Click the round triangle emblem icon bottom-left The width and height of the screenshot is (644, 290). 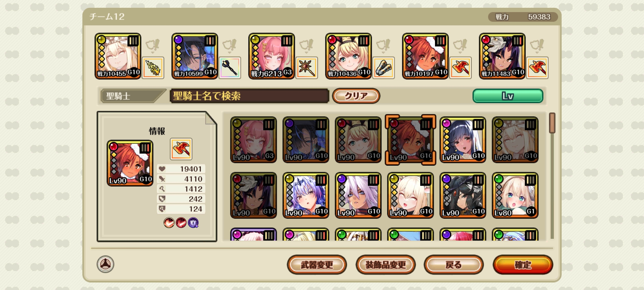click(105, 264)
